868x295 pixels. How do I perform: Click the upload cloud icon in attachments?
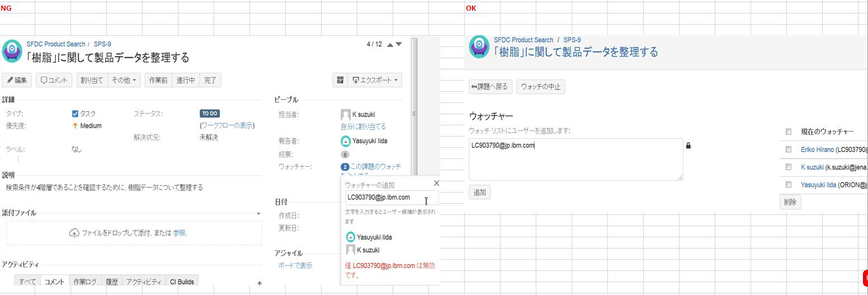(74, 233)
